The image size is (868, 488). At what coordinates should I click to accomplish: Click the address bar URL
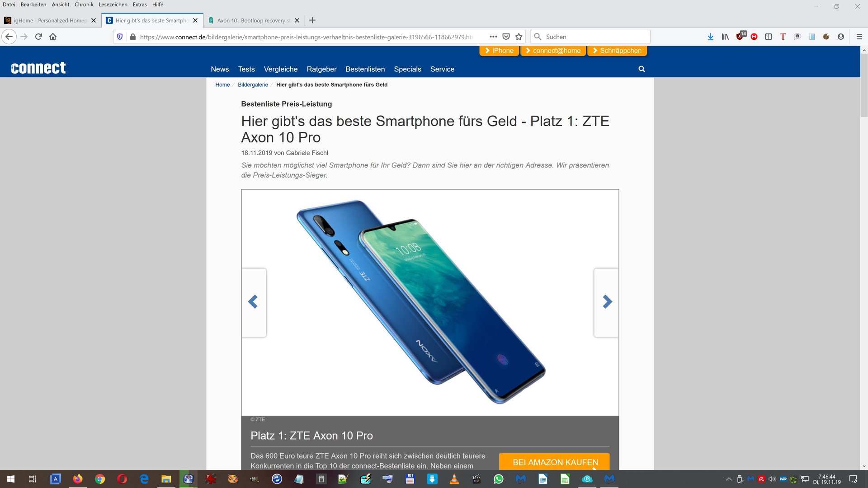(x=306, y=37)
